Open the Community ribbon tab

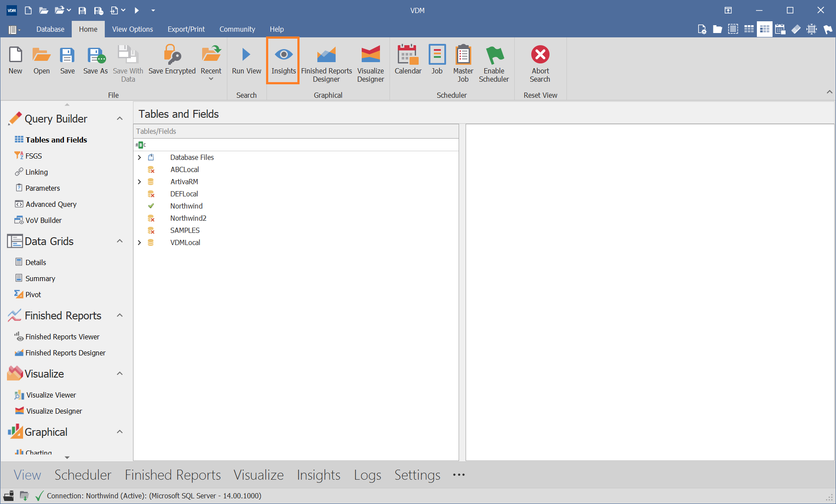[x=237, y=29]
